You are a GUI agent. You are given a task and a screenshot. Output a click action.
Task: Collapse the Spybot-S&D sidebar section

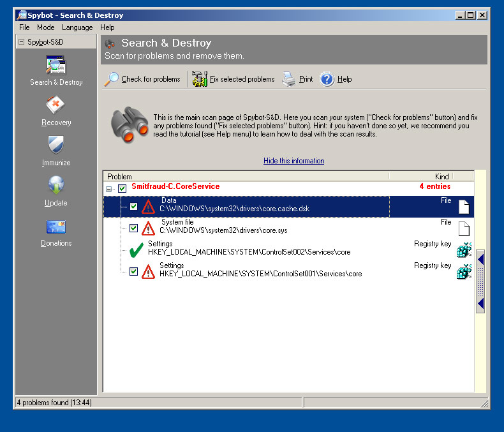[x=21, y=41]
